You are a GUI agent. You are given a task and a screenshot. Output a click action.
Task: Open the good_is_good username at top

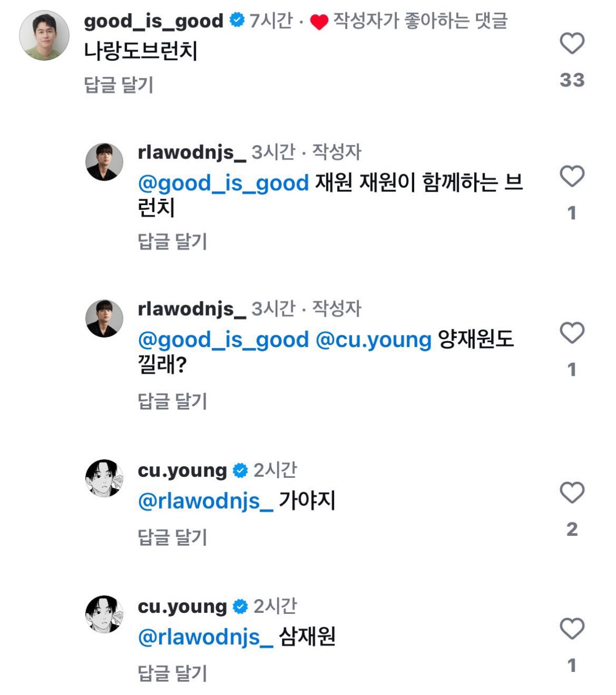(154, 21)
